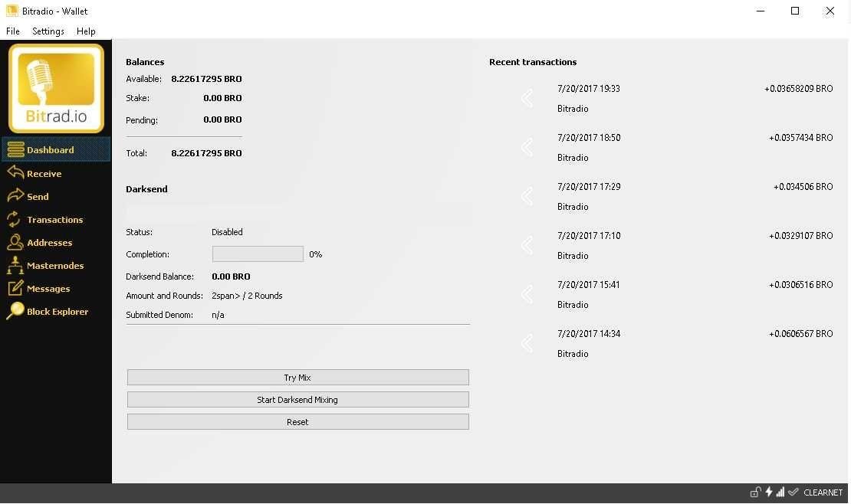Select the +0.0306516 BRO amount
This screenshot has width=851, height=504.
[x=800, y=285]
